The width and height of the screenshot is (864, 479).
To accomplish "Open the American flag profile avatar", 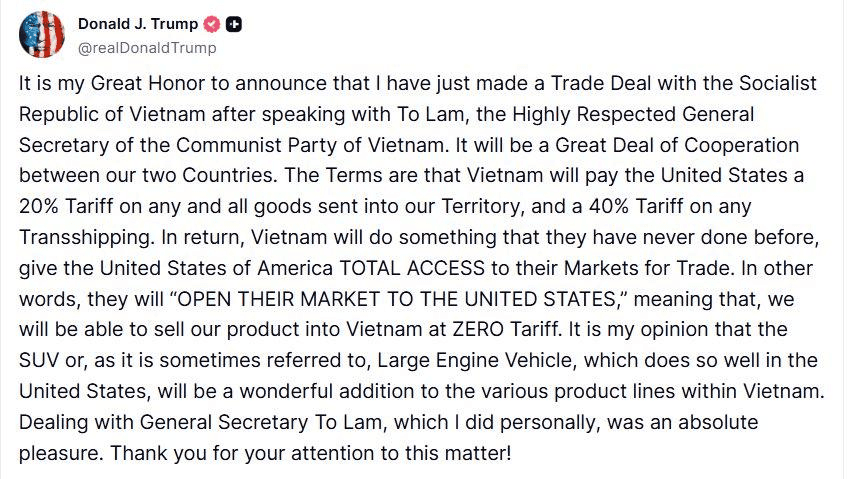I will tap(42, 34).
